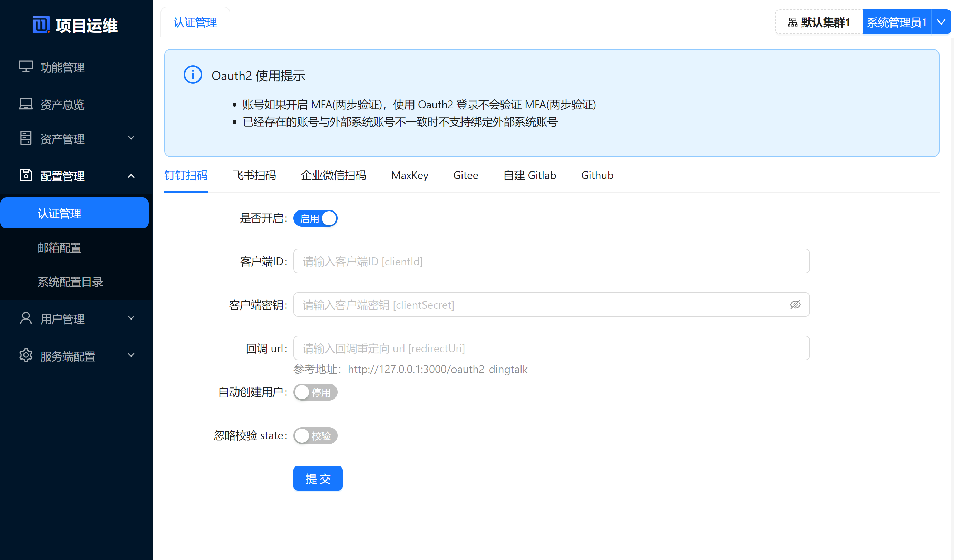This screenshot has height=560, width=954.
Task: Toggle the 忽略校验 state switch
Action: (x=315, y=435)
